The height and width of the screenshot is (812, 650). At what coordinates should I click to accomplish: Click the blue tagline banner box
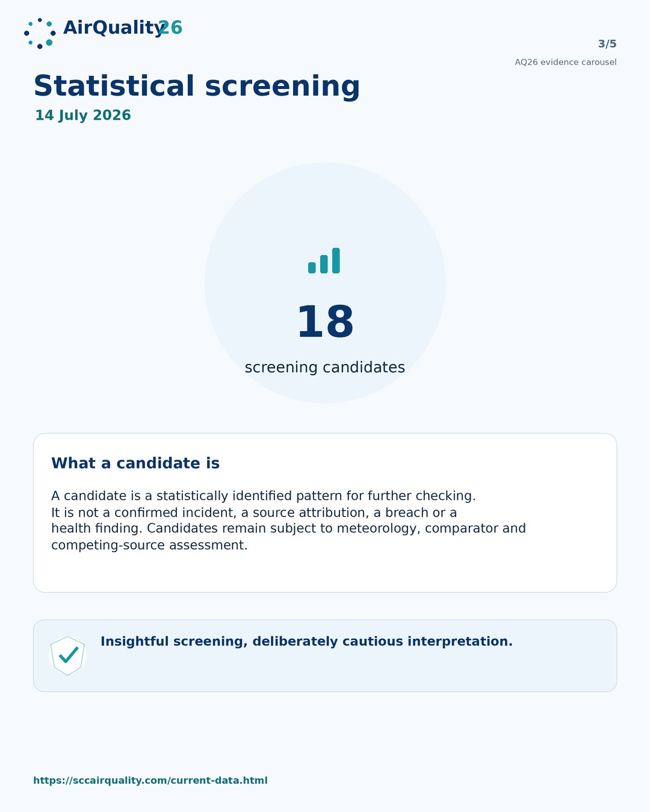click(325, 656)
